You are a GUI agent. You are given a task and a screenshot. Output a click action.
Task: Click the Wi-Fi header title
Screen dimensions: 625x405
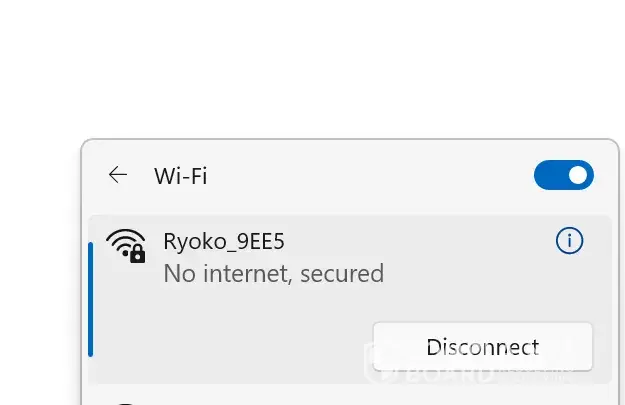click(181, 176)
